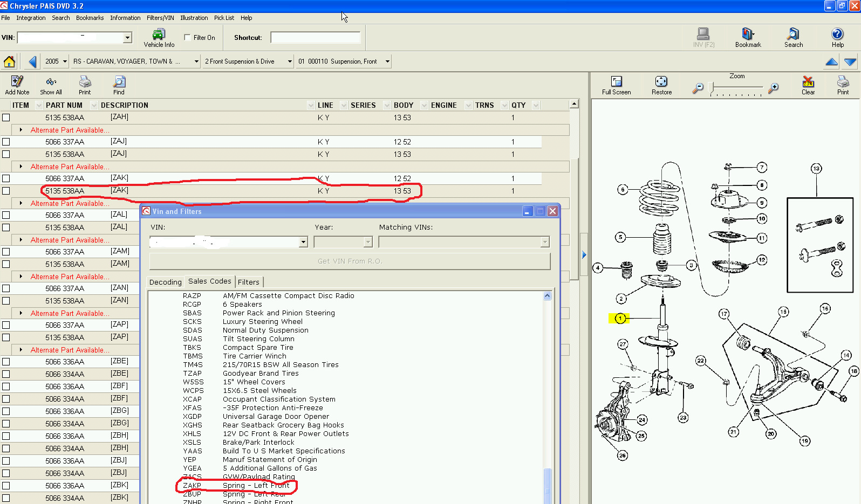Click the INV (F2) icon

[703, 38]
